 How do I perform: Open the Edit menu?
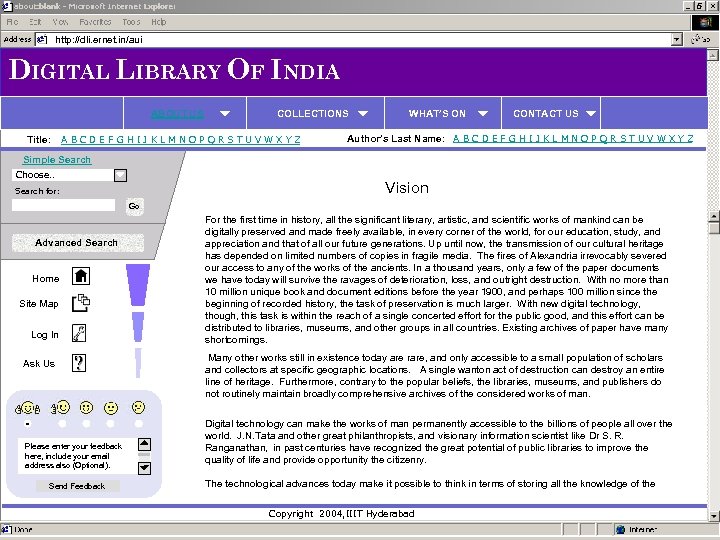coord(35,22)
